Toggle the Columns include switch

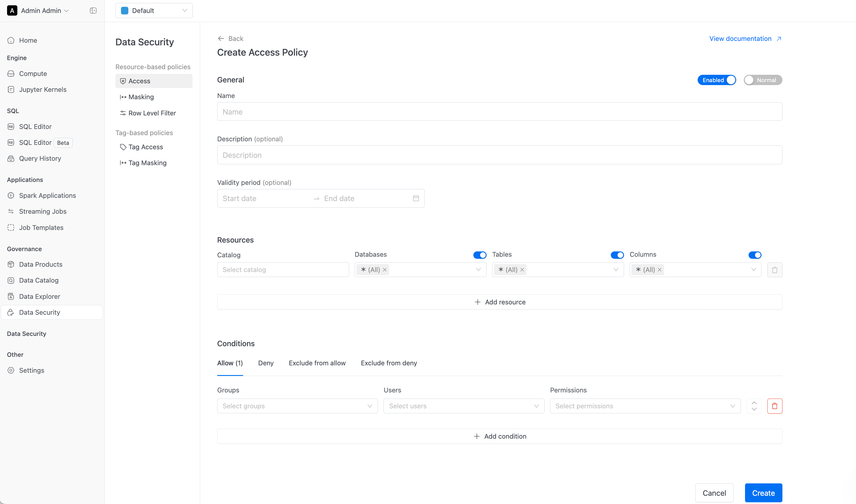(755, 255)
